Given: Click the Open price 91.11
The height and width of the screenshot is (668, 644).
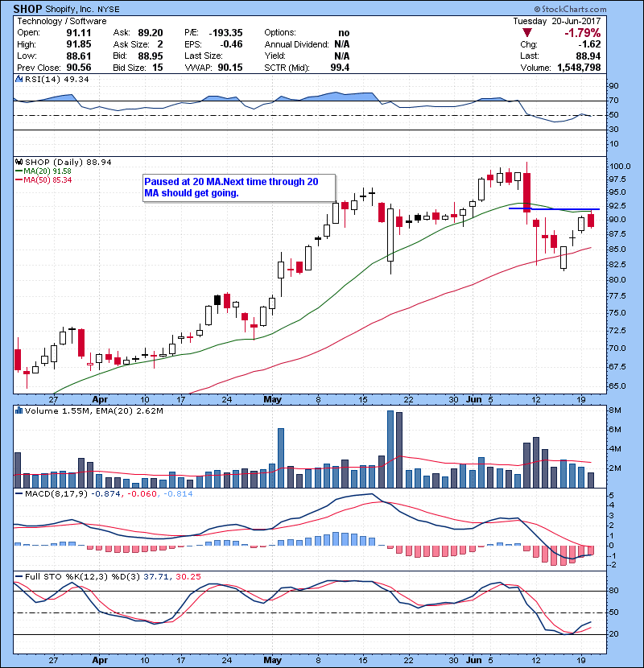Looking at the screenshot, I should (79, 33).
